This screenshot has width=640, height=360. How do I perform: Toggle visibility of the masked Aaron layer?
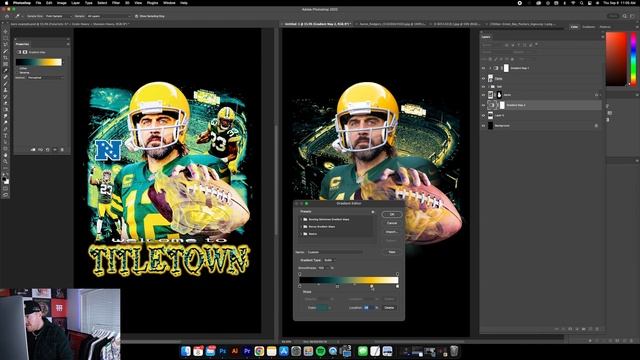coord(483,95)
